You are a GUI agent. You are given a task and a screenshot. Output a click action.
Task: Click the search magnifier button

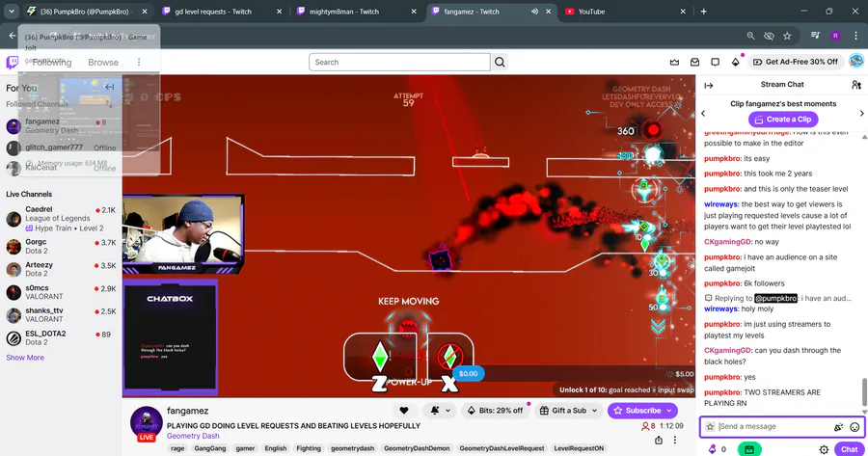click(500, 62)
